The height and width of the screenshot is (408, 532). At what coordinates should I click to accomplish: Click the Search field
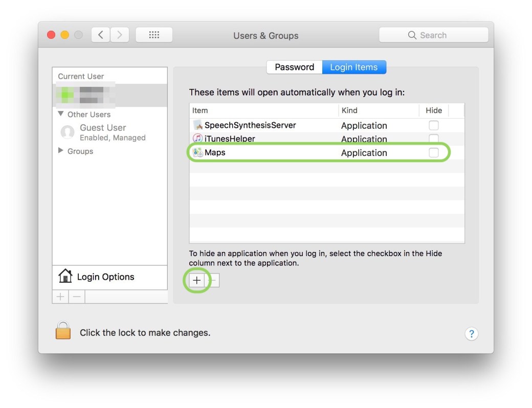434,35
